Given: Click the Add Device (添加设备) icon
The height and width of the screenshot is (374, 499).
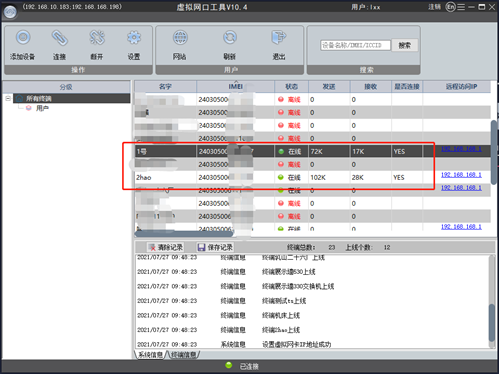Looking at the screenshot, I should pyautogui.click(x=23, y=38).
